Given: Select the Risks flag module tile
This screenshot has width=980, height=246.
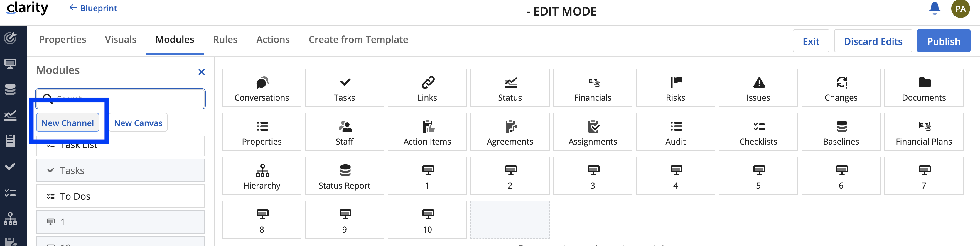Looking at the screenshot, I should click(675, 88).
